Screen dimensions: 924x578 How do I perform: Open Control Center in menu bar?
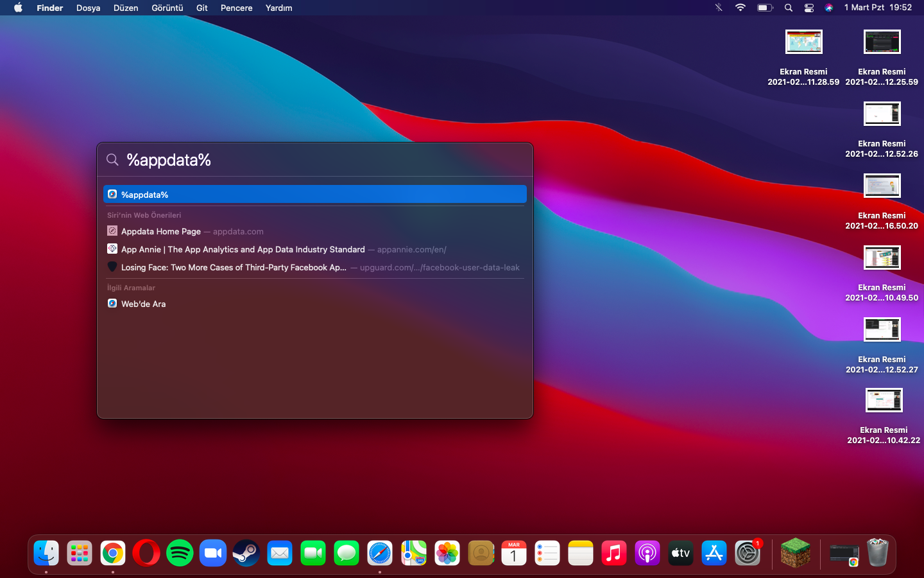809,8
